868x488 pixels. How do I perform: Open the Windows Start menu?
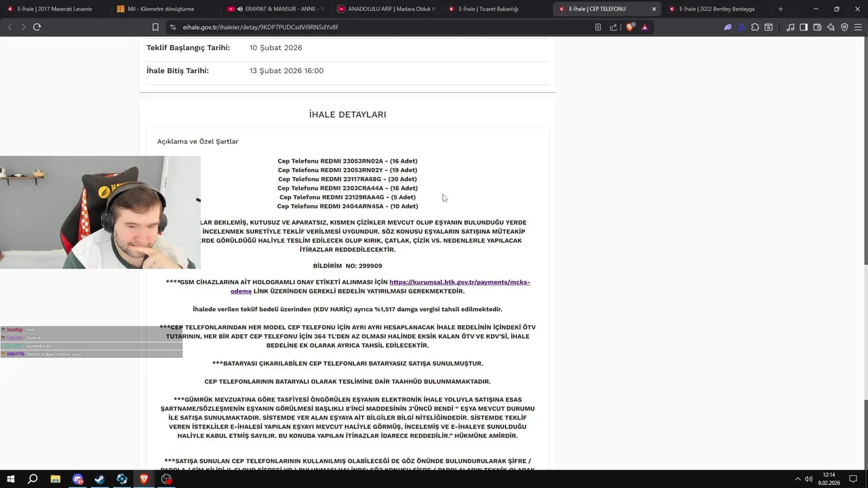tap(11, 479)
